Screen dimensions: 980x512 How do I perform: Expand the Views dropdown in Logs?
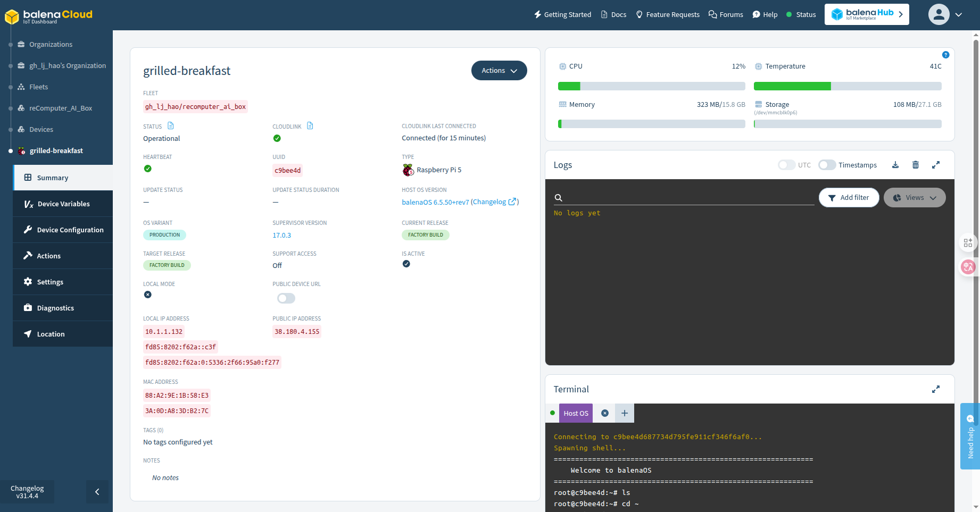pos(914,198)
